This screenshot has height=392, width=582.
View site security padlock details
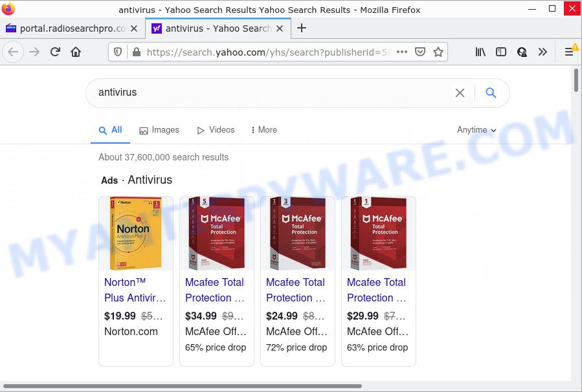(137, 52)
